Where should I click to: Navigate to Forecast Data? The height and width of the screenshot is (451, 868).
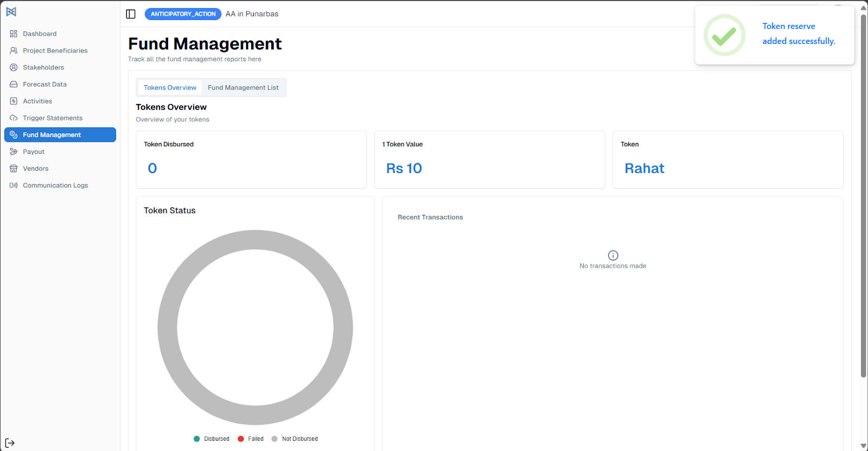pyautogui.click(x=60, y=84)
